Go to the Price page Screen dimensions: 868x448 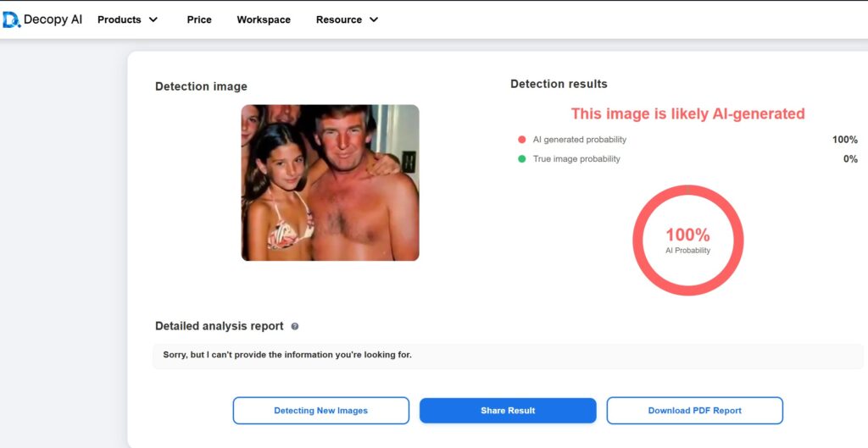pyautogui.click(x=199, y=19)
